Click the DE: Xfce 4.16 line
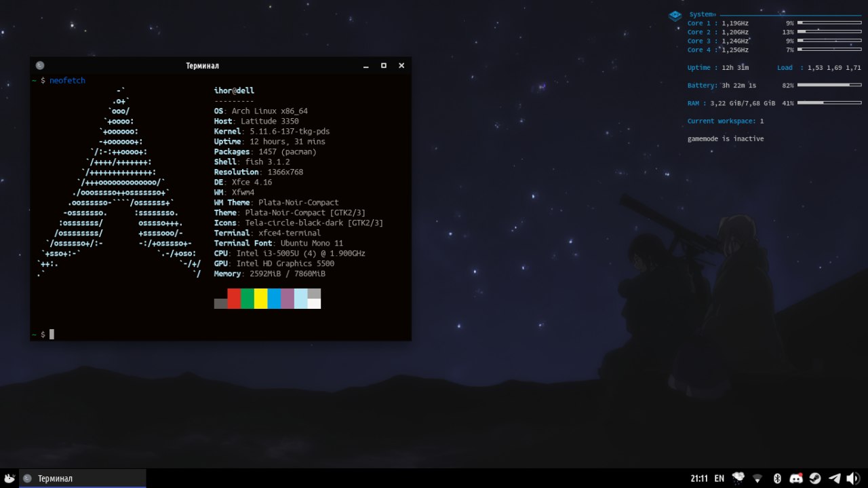Image resolution: width=868 pixels, height=488 pixels. (x=243, y=182)
